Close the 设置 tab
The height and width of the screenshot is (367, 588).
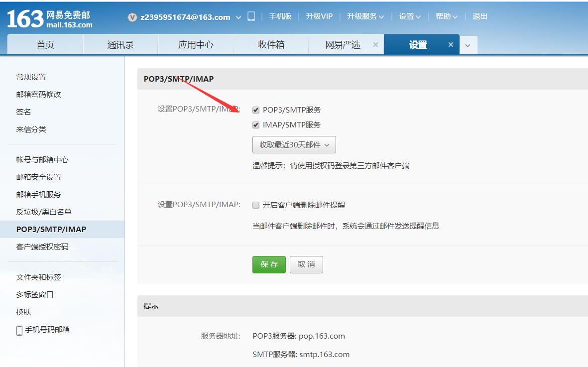point(451,45)
